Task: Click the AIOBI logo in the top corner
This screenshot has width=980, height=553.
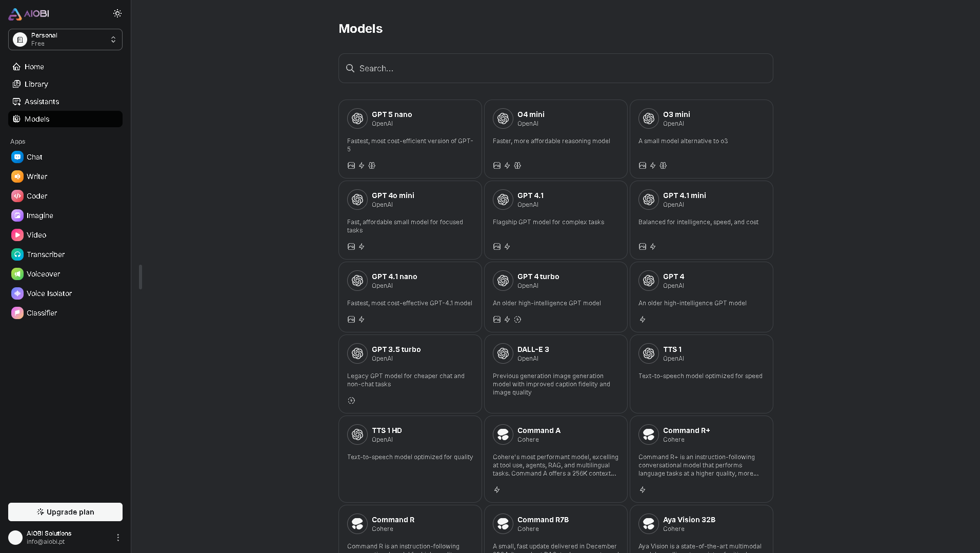Action: coord(28,13)
